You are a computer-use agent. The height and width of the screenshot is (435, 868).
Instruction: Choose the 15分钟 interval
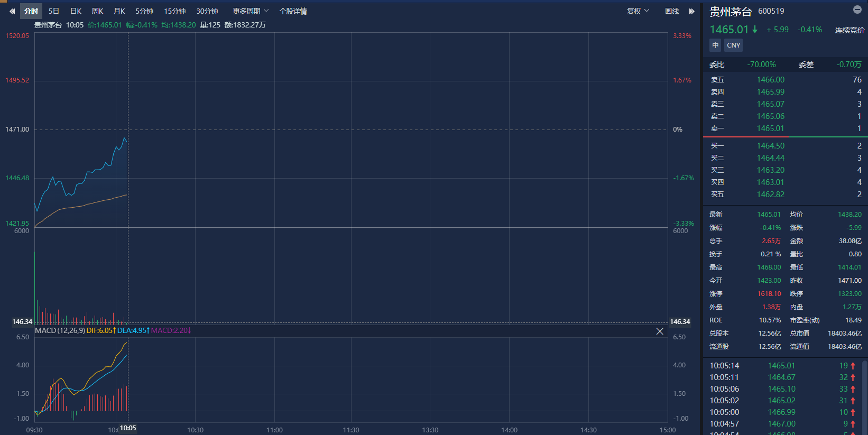(x=174, y=11)
